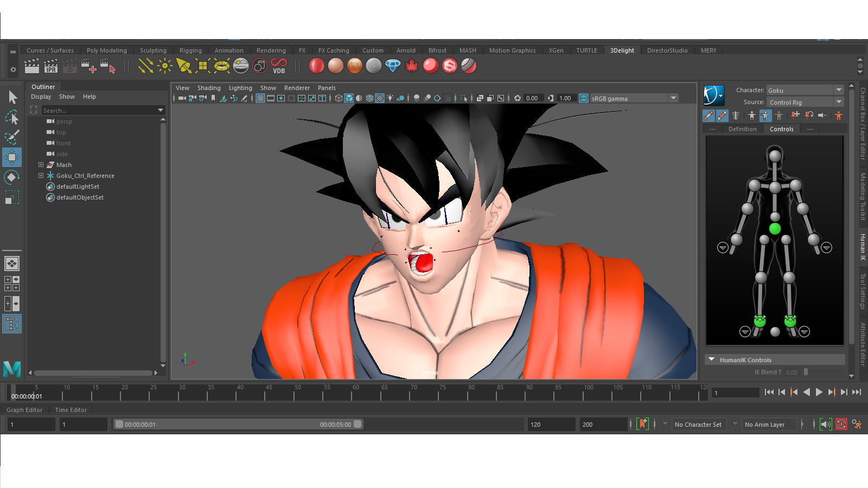The width and height of the screenshot is (868, 488).
Task: Open the No Anim Layer dropdown arrow
Action: click(x=736, y=424)
